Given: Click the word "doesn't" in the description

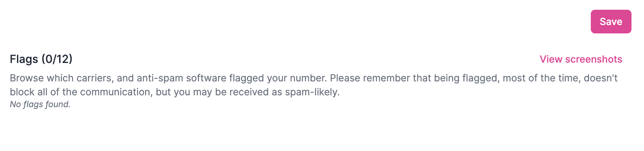Looking at the screenshot, I should tap(601, 78).
